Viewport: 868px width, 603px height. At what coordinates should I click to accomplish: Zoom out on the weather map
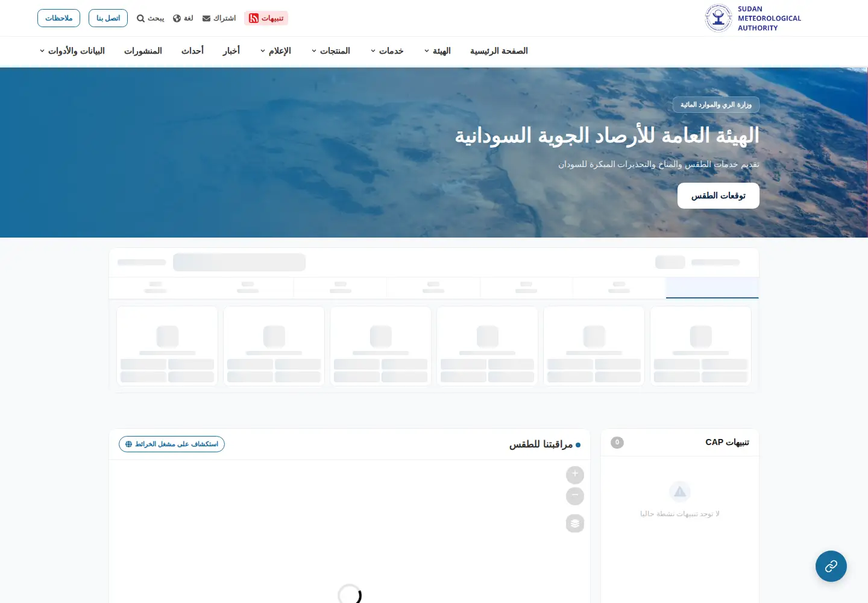click(575, 496)
